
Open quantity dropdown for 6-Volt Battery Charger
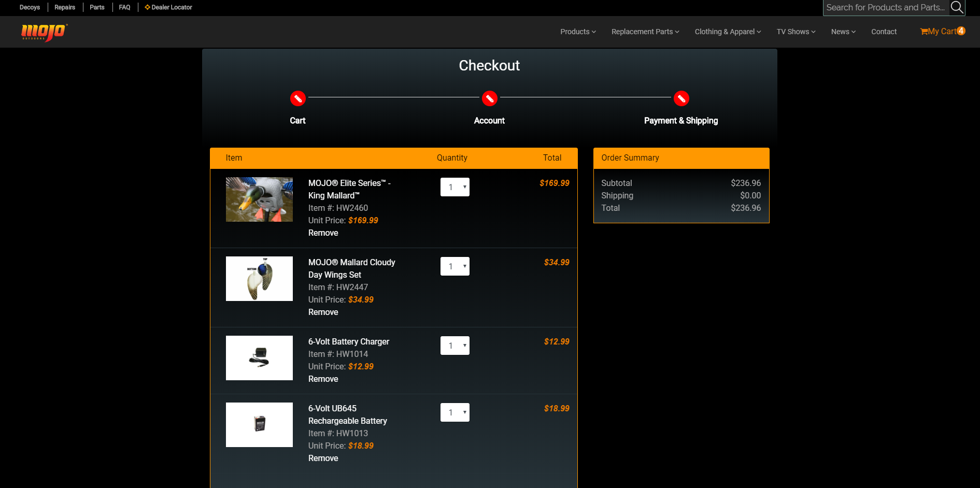tap(455, 346)
